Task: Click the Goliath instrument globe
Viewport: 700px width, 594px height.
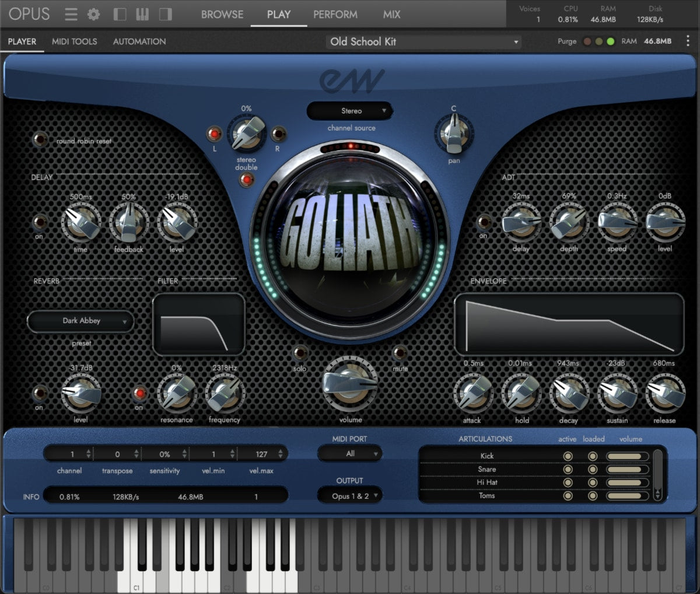Action: 350,240
